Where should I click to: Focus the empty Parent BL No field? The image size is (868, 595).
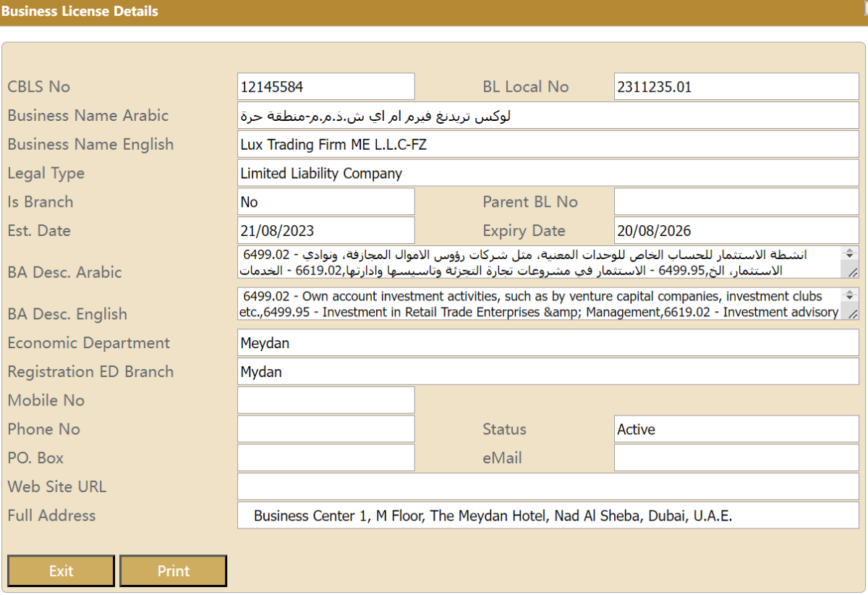coord(736,202)
